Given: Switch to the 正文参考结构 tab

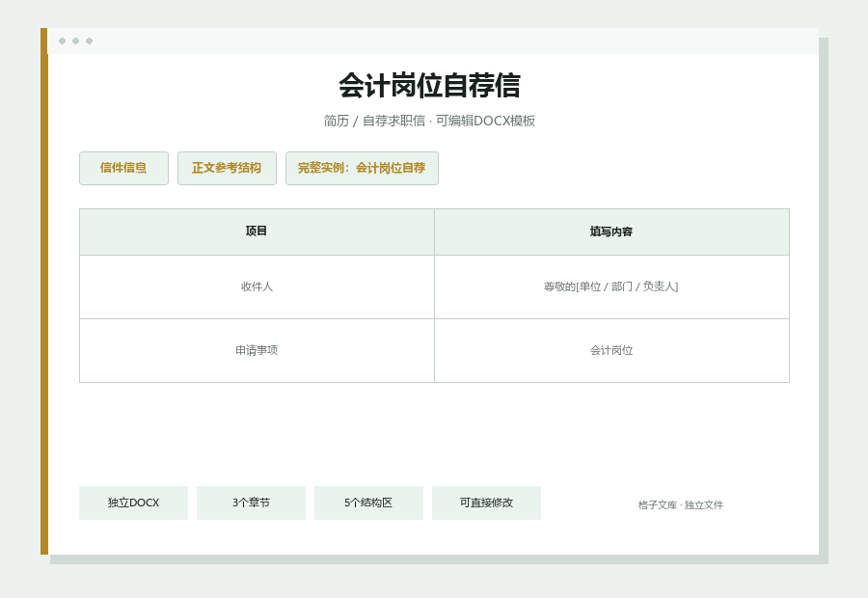Looking at the screenshot, I should pyautogui.click(x=227, y=169).
